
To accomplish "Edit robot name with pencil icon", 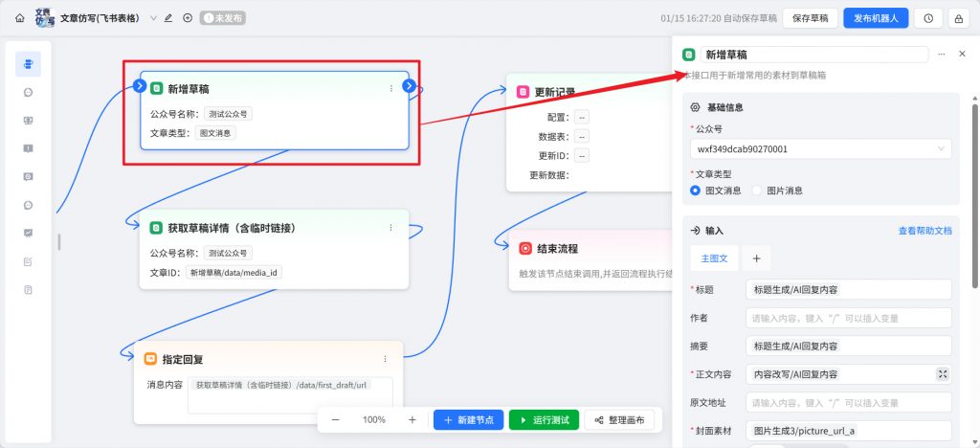I will click(x=168, y=18).
